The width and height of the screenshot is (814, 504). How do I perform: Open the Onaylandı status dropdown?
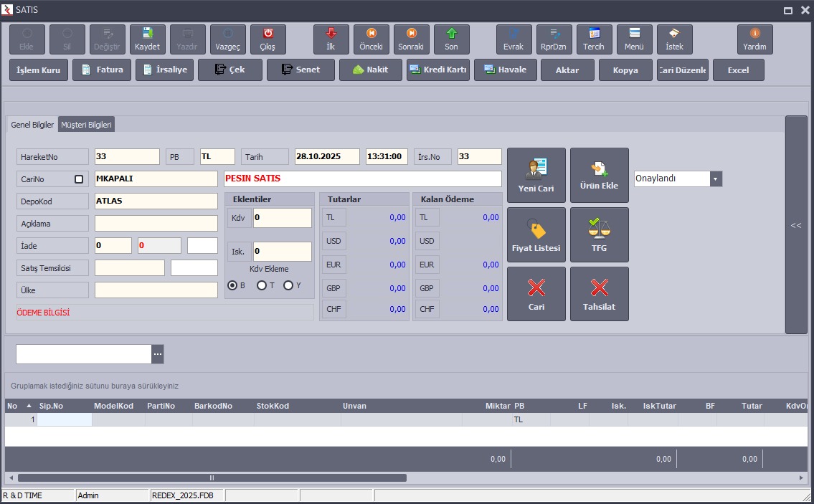(x=716, y=179)
